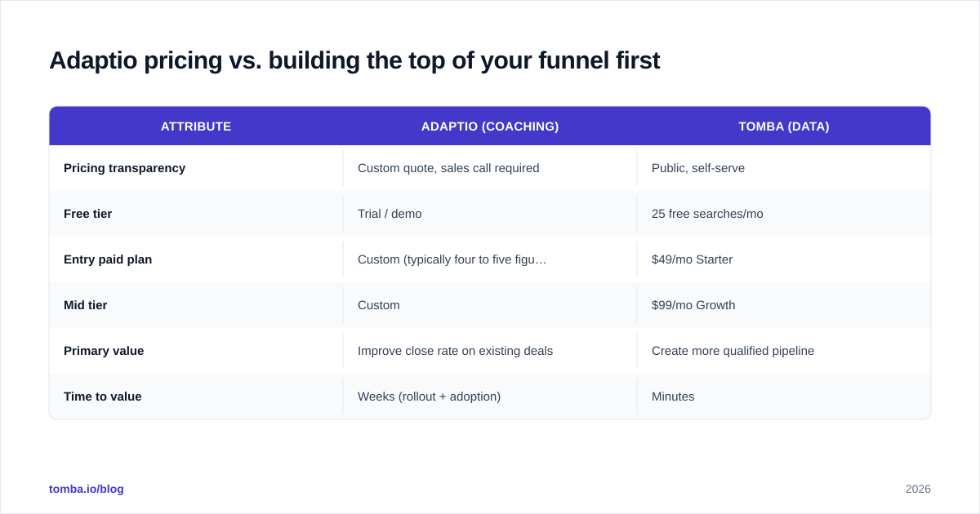The height and width of the screenshot is (514, 980).
Task: Select the 'Public, self-serve' cell
Action: pyautogui.click(x=784, y=168)
